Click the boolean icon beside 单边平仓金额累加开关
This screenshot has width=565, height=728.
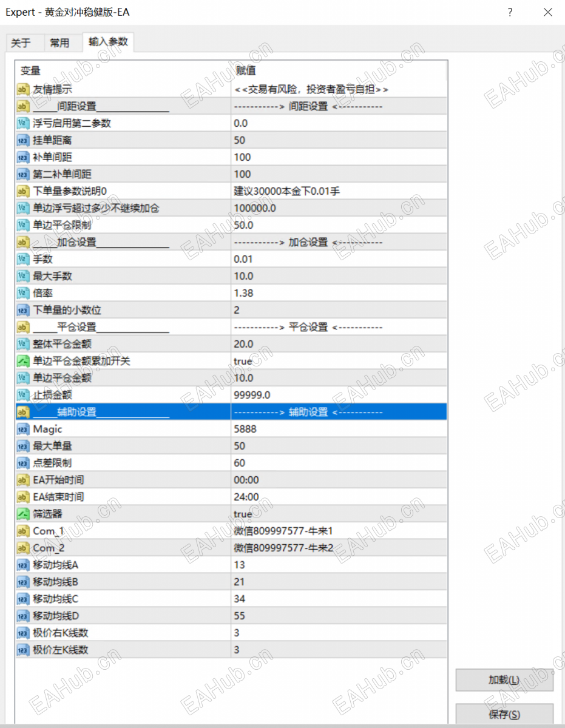(x=23, y=361)
